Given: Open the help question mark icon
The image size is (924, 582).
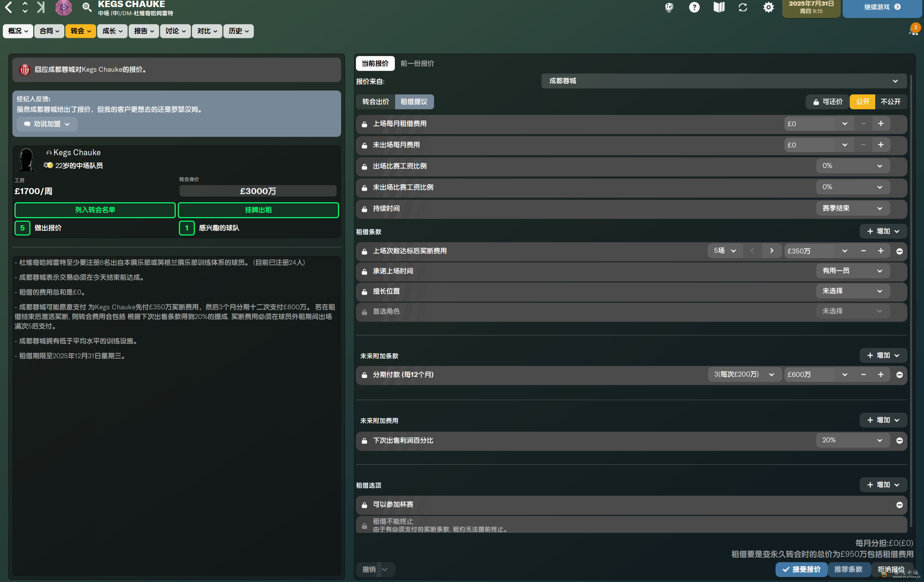Looking at the screenshot, I should coord(694,7).
